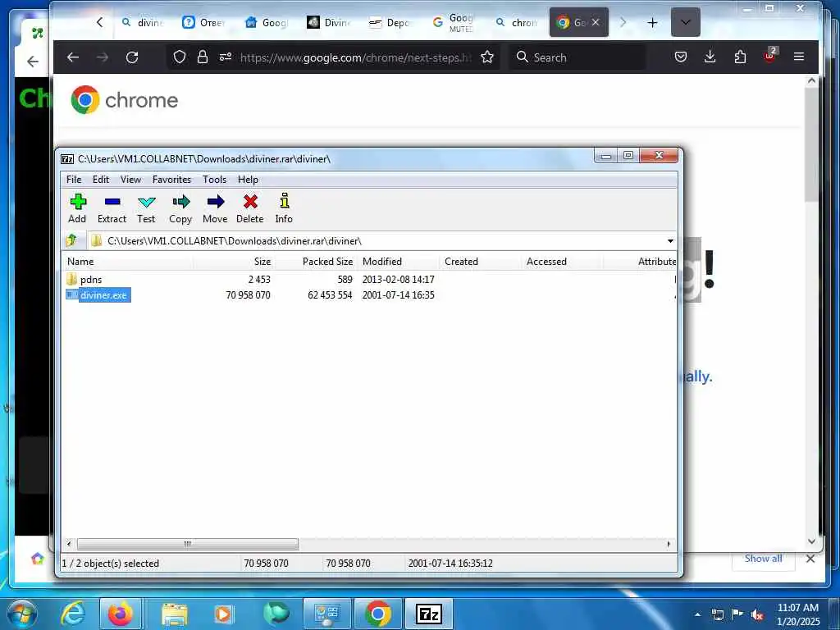Go up one folder level in 7-Zip
This screenshot has width=840, height=630.
(72, 240)
